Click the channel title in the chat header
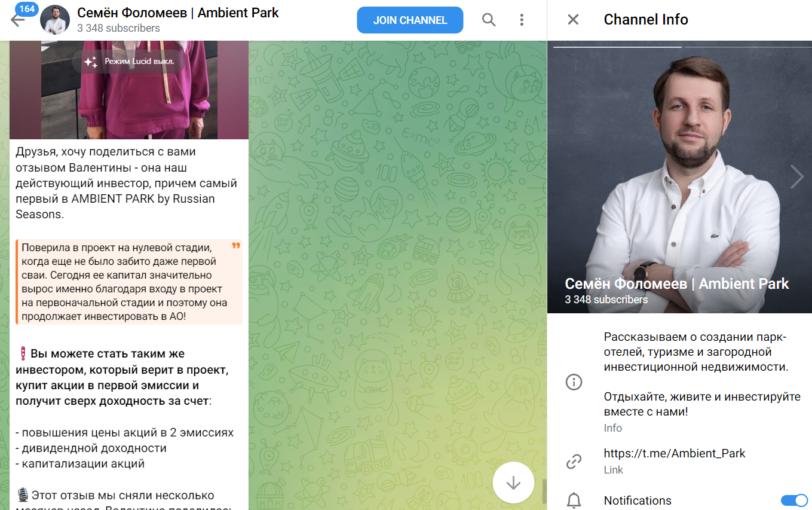812x510 pixels. (178, 13)
